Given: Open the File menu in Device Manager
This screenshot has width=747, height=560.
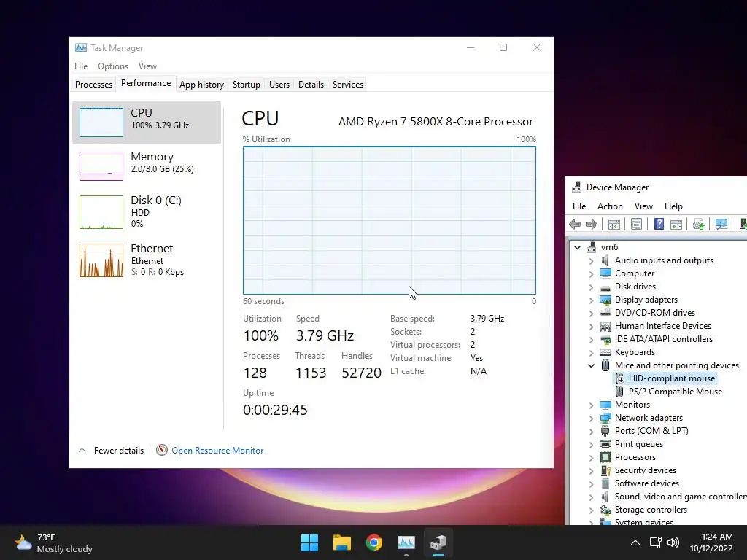Looking at the screenshot, I should (x=578, y=206).
